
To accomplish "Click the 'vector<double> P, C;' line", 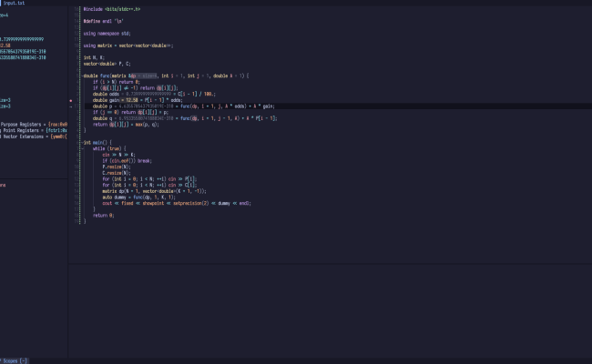I will point(107,64).
